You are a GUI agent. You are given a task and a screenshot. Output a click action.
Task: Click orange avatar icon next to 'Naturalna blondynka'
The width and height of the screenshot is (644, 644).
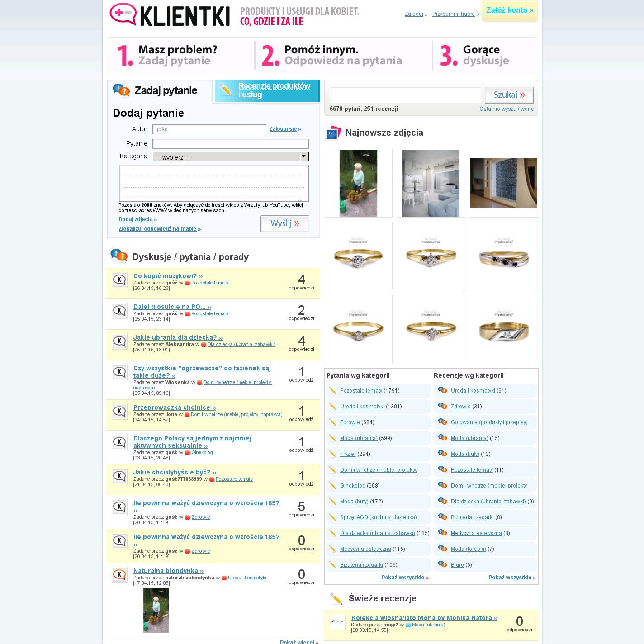pyautogui.click(x=119, y=575)
